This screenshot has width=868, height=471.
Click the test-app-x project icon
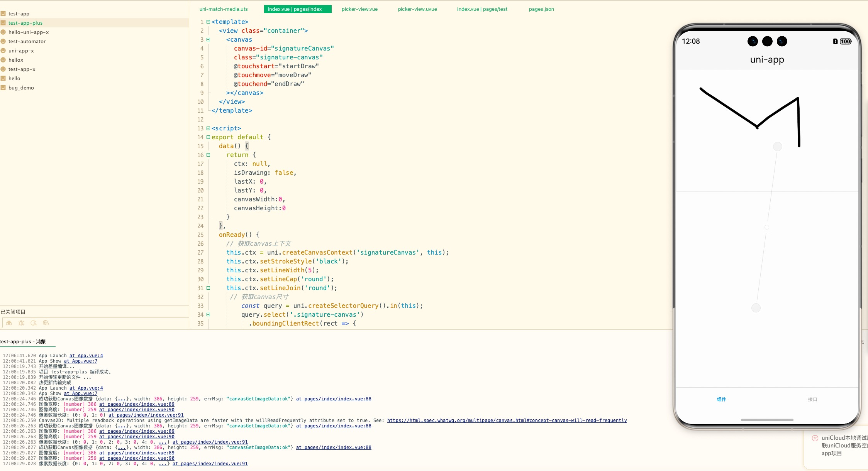pos(3,69)
